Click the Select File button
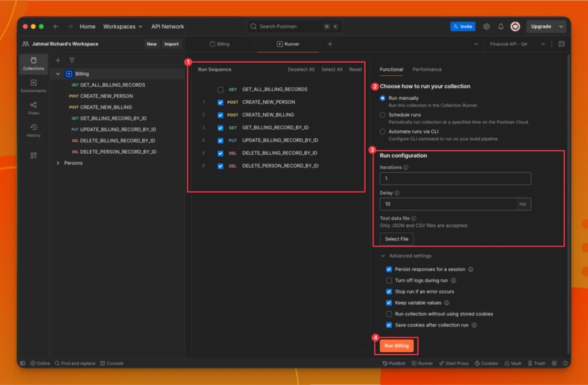 [x=396, y=239]
